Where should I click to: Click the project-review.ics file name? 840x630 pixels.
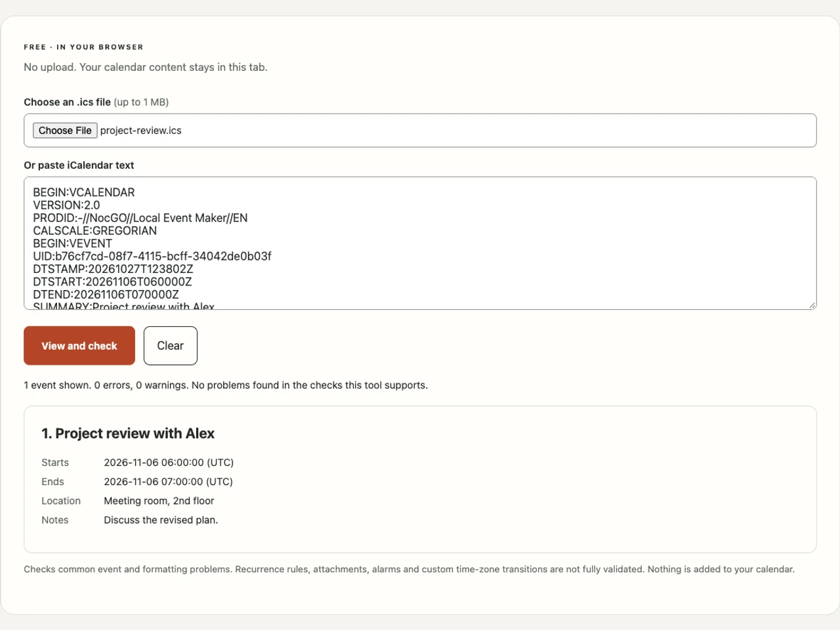tap(141, 131)
